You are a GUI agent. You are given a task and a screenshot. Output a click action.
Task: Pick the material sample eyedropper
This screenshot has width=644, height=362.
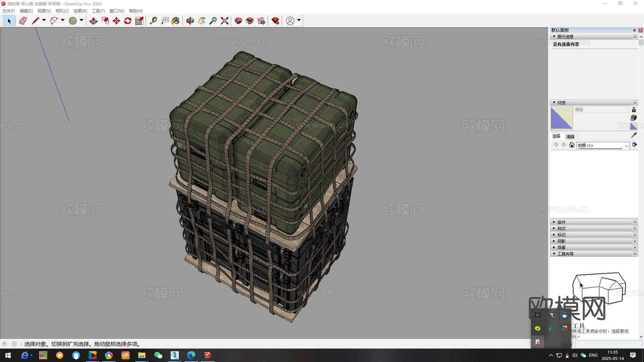[x=634, y=135]
